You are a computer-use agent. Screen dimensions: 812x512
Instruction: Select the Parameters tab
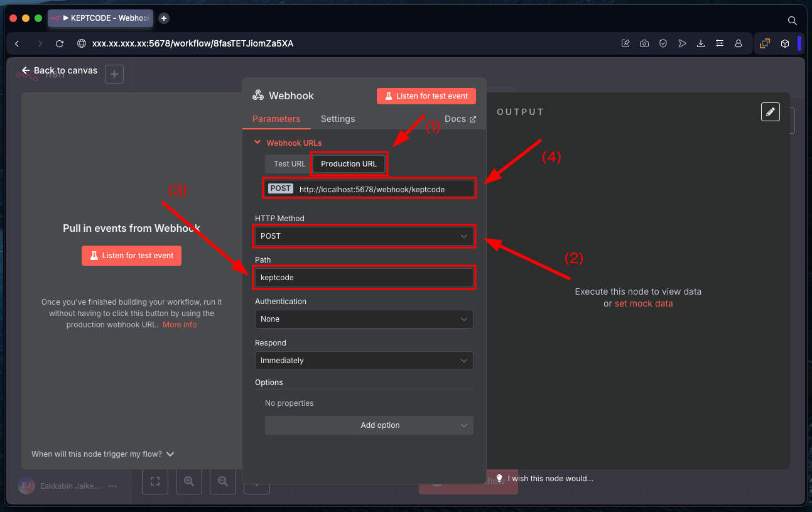(x=276, y=119)
